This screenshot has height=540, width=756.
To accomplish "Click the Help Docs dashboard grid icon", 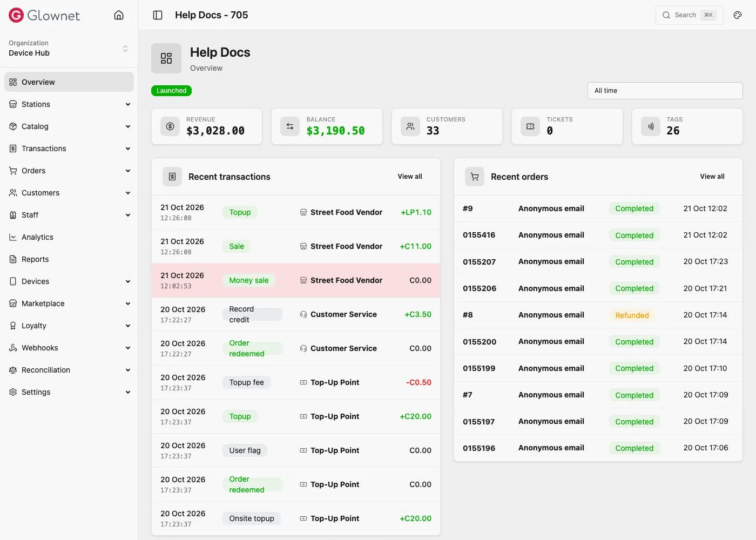I will pyautogui.click(x=166, y=58).
